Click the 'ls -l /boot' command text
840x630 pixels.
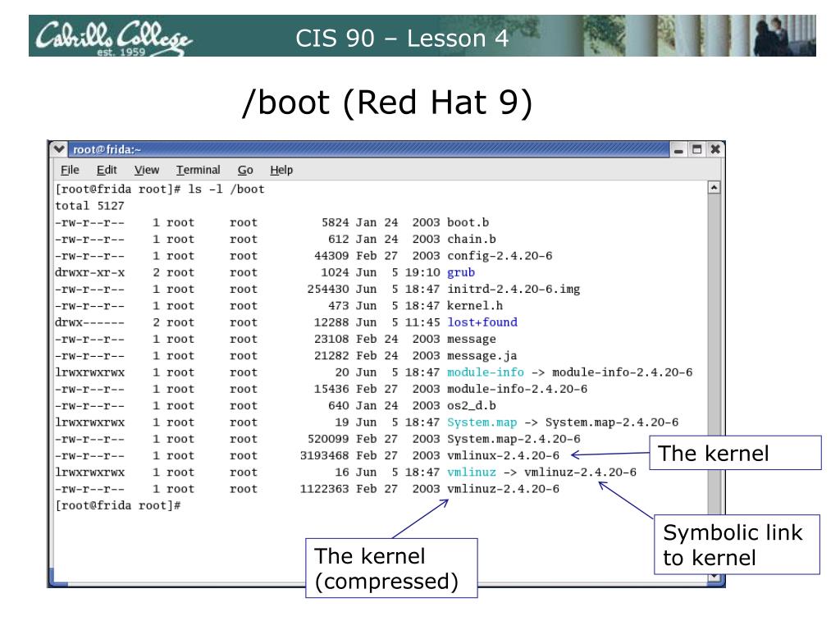(x=226, y=189)
